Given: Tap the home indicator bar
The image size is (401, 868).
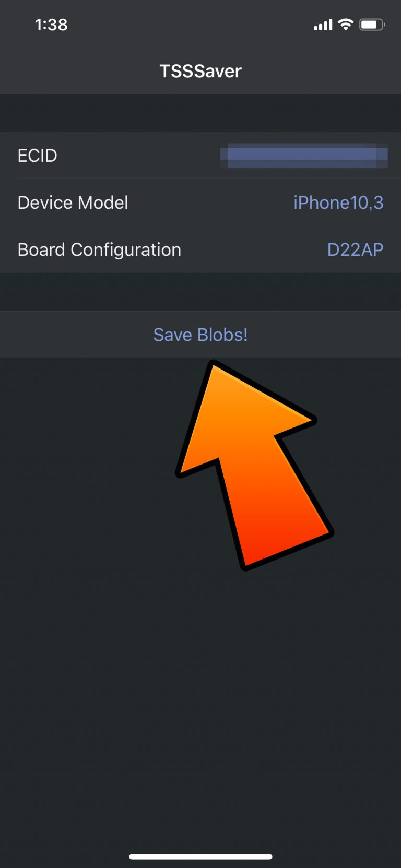Looking at the screenshot, I should (200, 855).
